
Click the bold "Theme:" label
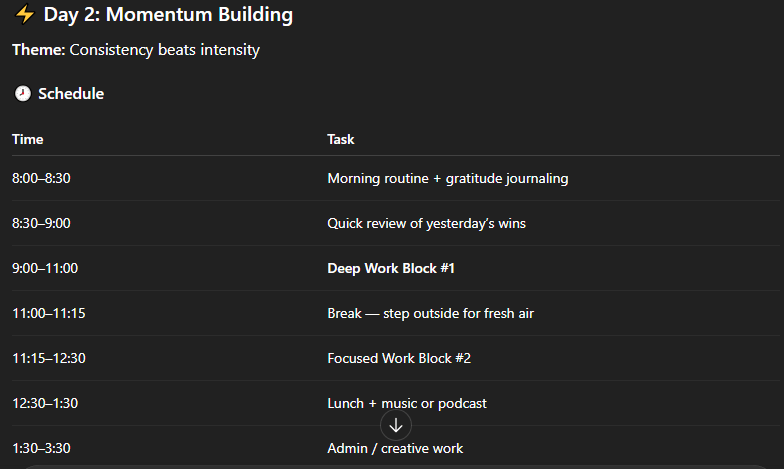point(38,50)
